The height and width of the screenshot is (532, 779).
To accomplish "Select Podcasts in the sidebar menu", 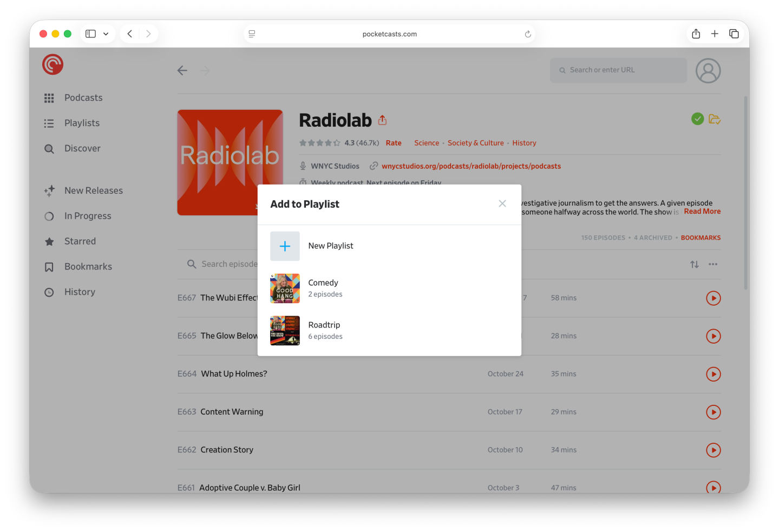I will coord(83,98).
